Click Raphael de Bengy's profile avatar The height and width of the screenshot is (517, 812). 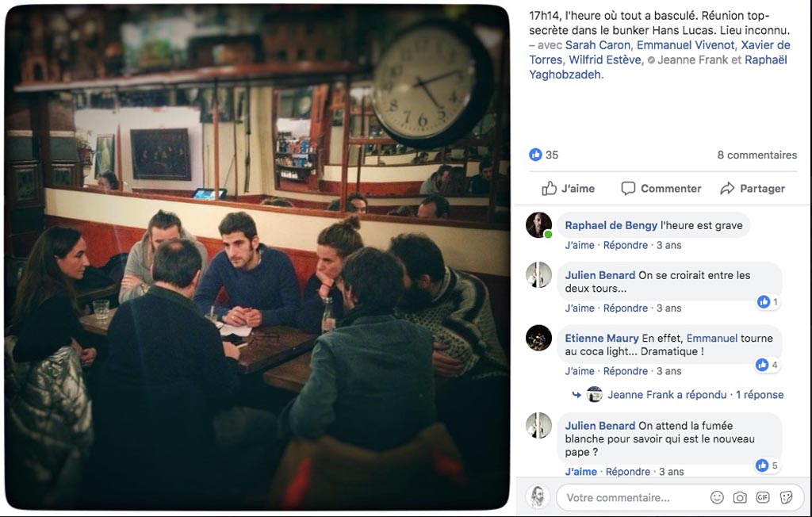538,225
